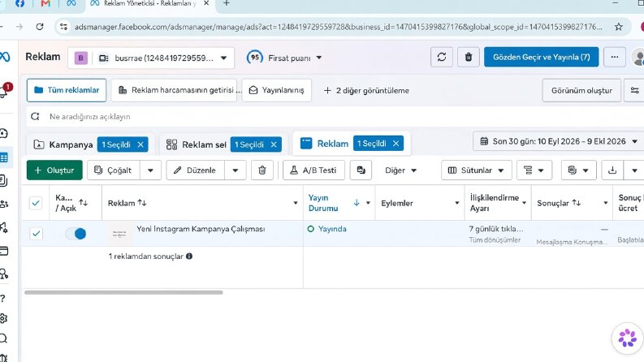644x362 pixels.
Task: Open the Eylemler column dropdown
Action: point(456,203)
